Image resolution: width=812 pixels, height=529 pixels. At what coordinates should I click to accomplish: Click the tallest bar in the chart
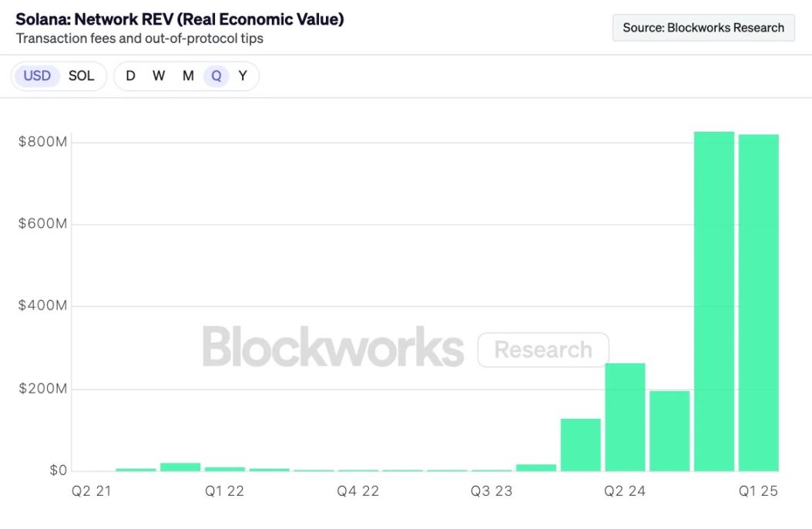[713, 300]
